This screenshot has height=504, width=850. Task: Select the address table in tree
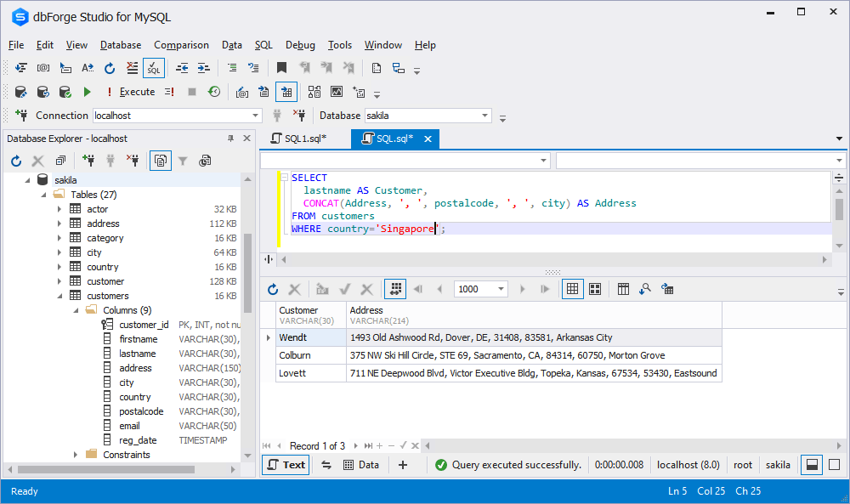click(103, 224)
